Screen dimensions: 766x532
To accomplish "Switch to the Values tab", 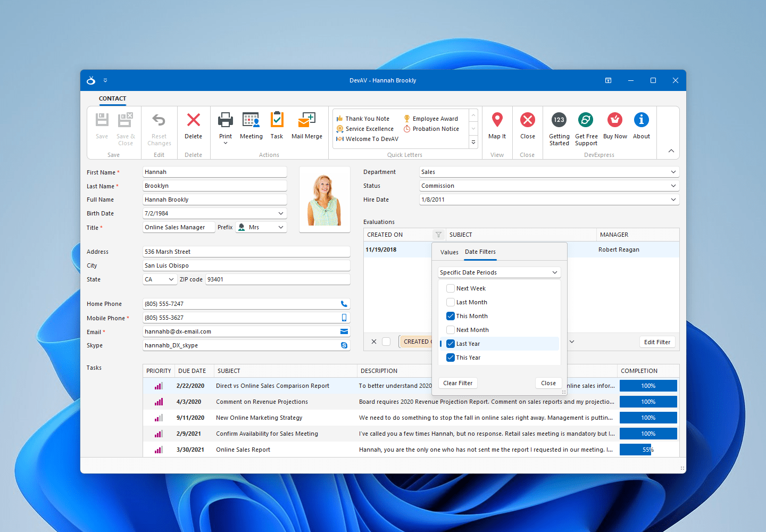I will (449, 252).
